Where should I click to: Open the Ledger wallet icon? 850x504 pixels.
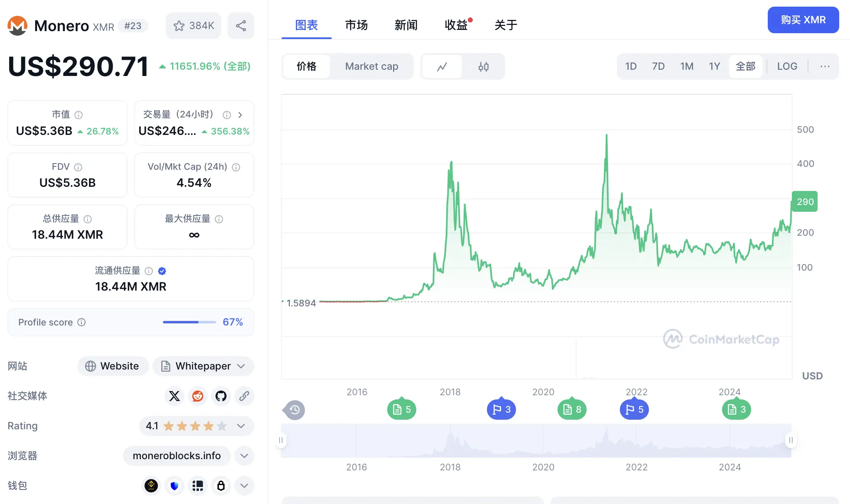pos(221,486)
